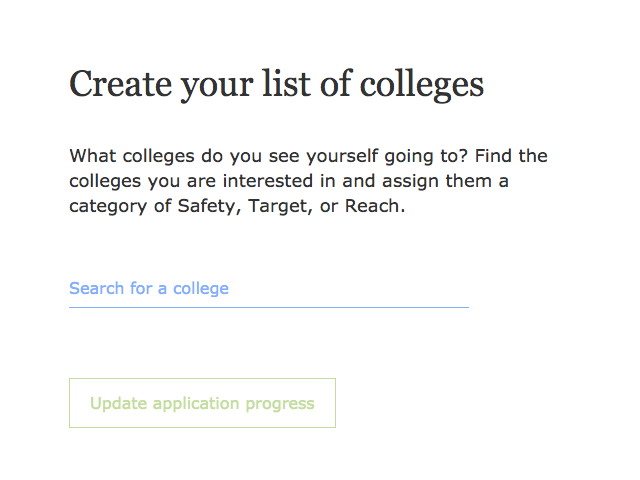Click the word "category" in the description paragraph
The height and width of the screenshot is (480, 640).
(109, 207)
